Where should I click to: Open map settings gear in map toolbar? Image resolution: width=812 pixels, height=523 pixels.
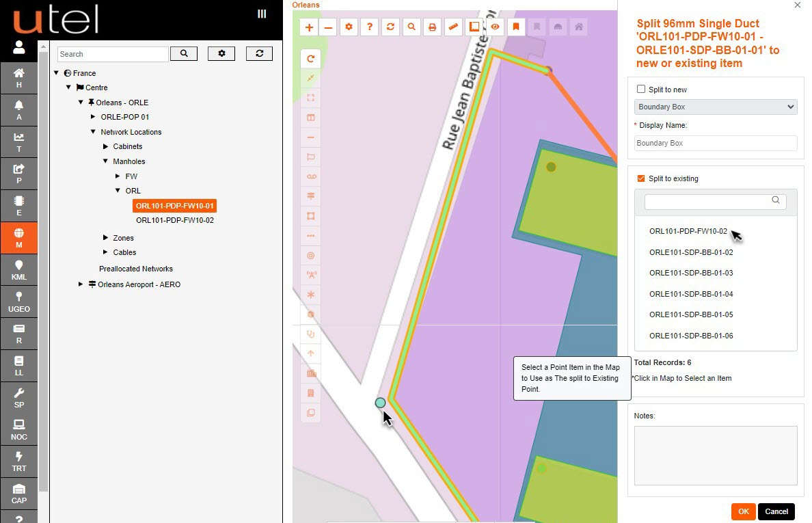pos(349,27)
